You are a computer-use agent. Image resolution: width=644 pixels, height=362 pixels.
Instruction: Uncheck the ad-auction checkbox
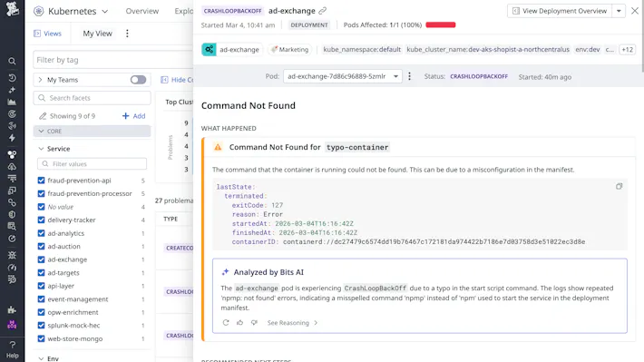pyautogui.click(x=41, y=246)
